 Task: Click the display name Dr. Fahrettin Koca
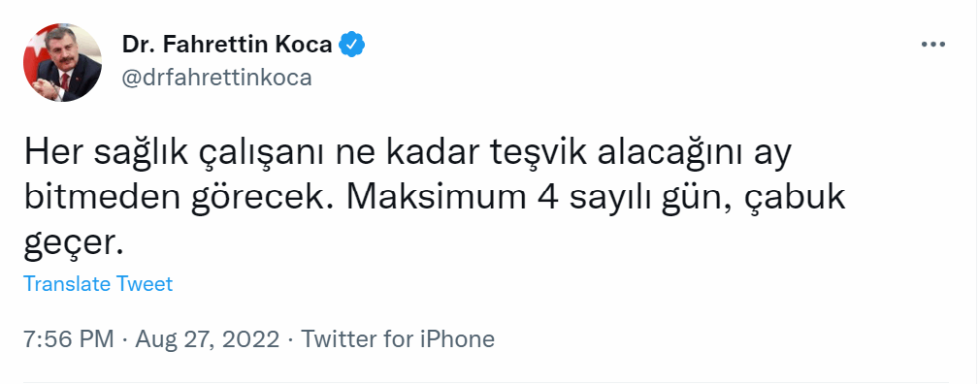227,45
